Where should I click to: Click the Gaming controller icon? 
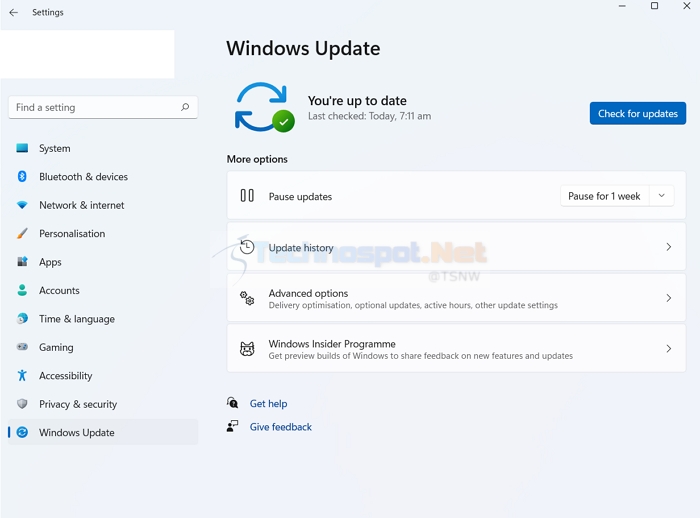tap(22, 347)
